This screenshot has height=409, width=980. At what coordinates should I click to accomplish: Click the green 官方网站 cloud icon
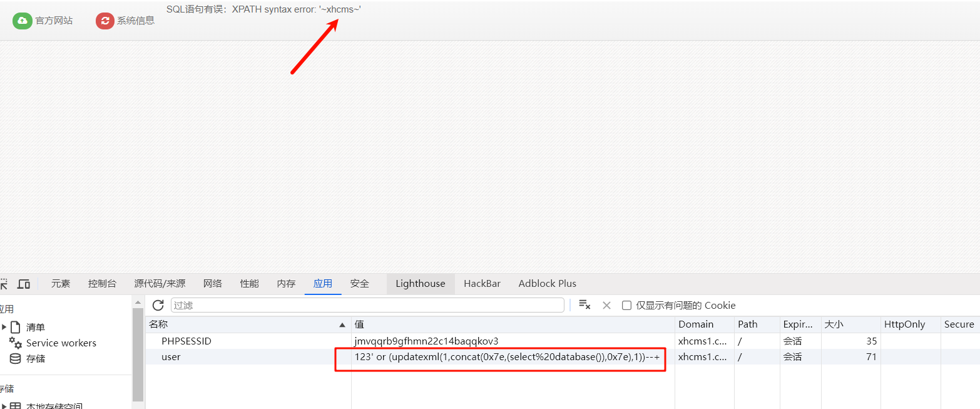click(23, 21)
